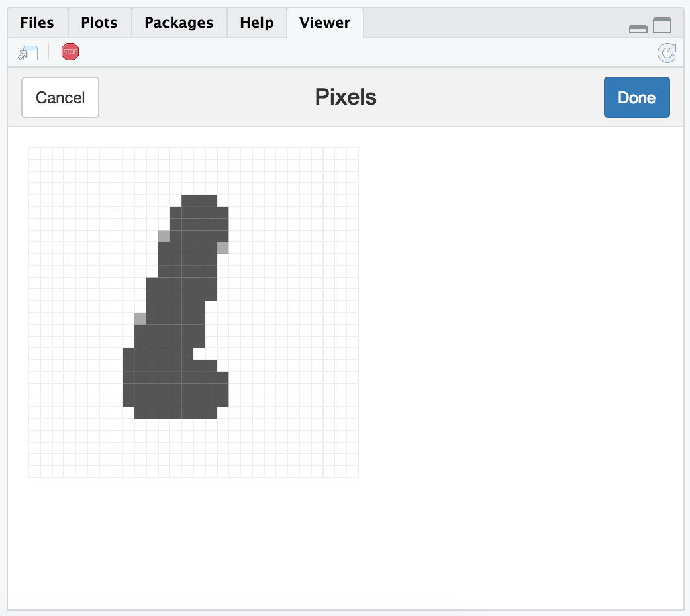Viewport: 690px width, 616px height.
Task: Minimize the Viewer pane
Action: (638, 29)
